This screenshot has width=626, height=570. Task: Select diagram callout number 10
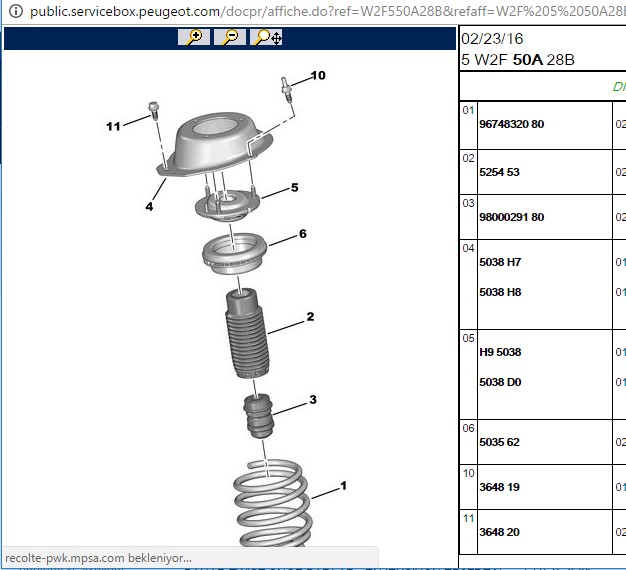[x=318, y=75]
